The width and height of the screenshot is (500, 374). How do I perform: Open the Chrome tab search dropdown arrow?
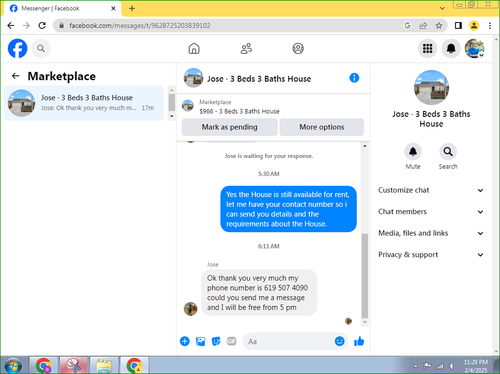click(442, 8)
